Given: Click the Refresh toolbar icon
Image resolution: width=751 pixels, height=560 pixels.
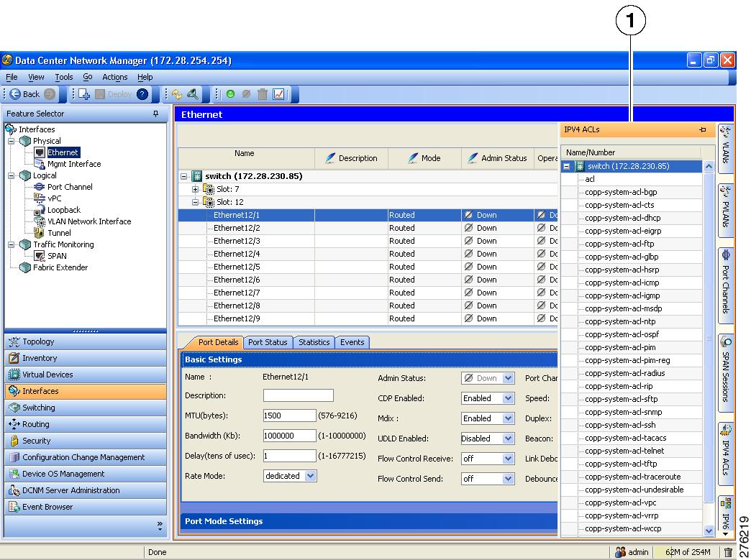Looking at the screenshot, I should (176, 94).
